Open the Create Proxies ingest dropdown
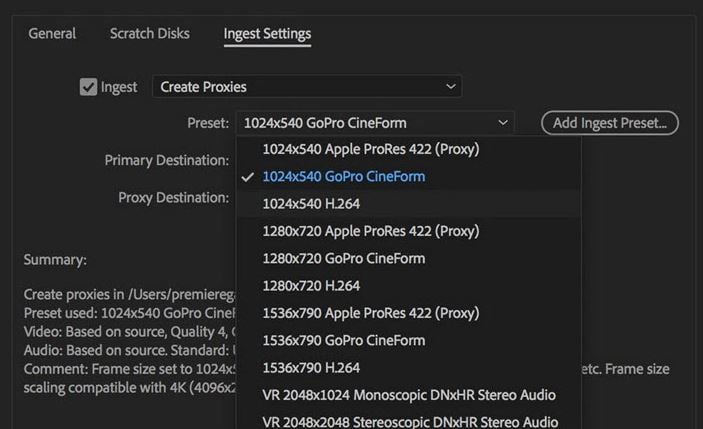Image resolution: width=703 pixels, height=429 pixels. coord(307,87)
